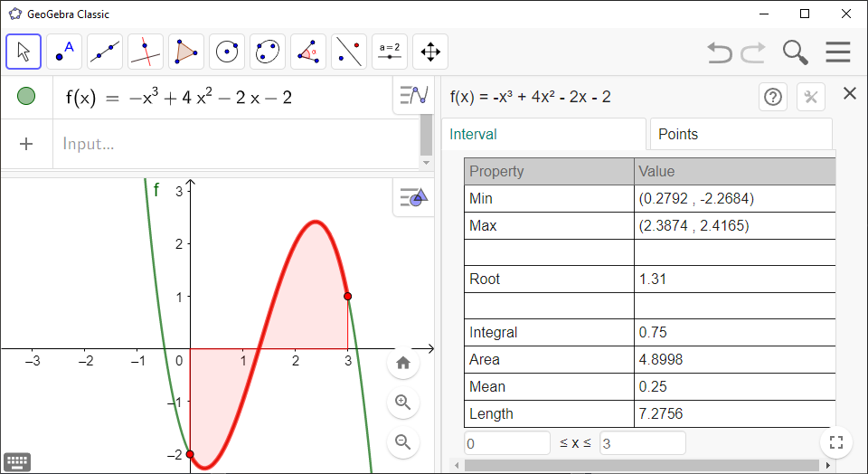
Task: Click the scroll left arrow in inspector
Action: tap(457, 465)
